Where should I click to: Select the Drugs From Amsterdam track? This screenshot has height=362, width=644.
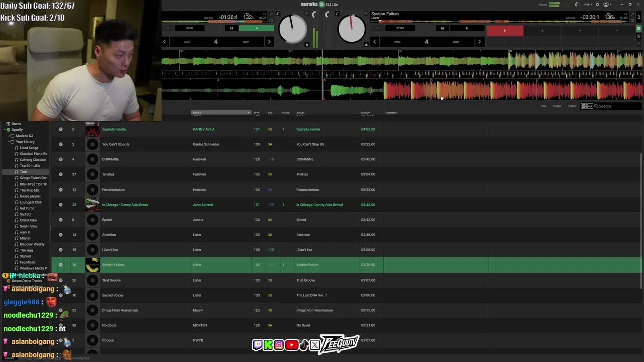pyautogui.click(x=347, y=310)
